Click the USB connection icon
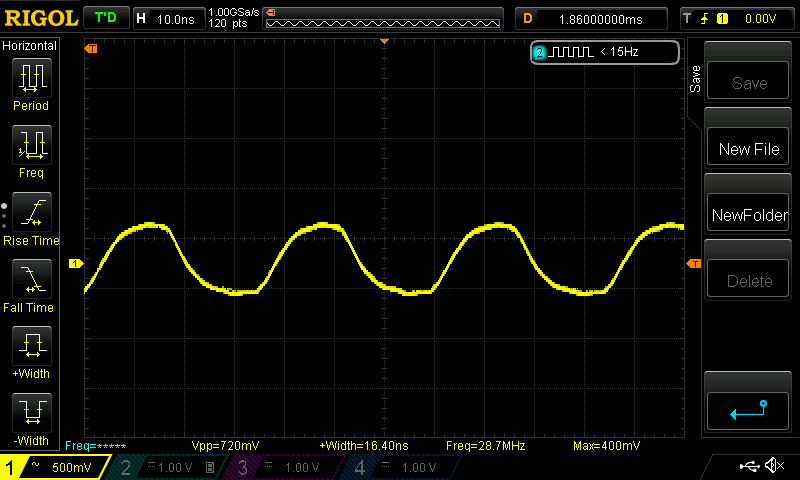800x480 pixels. [x=749, y=466]
